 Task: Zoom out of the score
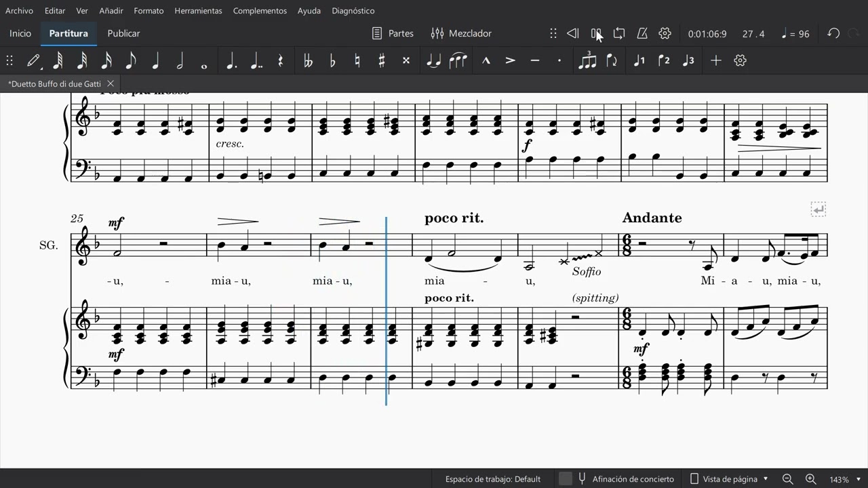point(787,479)
